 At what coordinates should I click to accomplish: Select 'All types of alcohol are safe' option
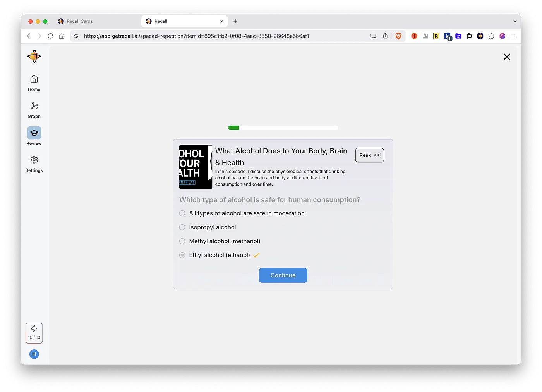pos(182,213)
